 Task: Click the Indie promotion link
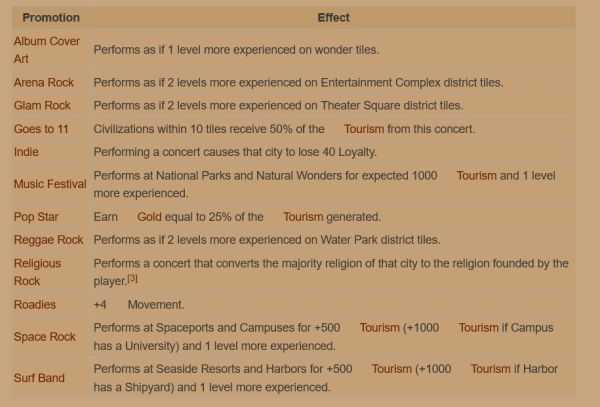[26, 152]
